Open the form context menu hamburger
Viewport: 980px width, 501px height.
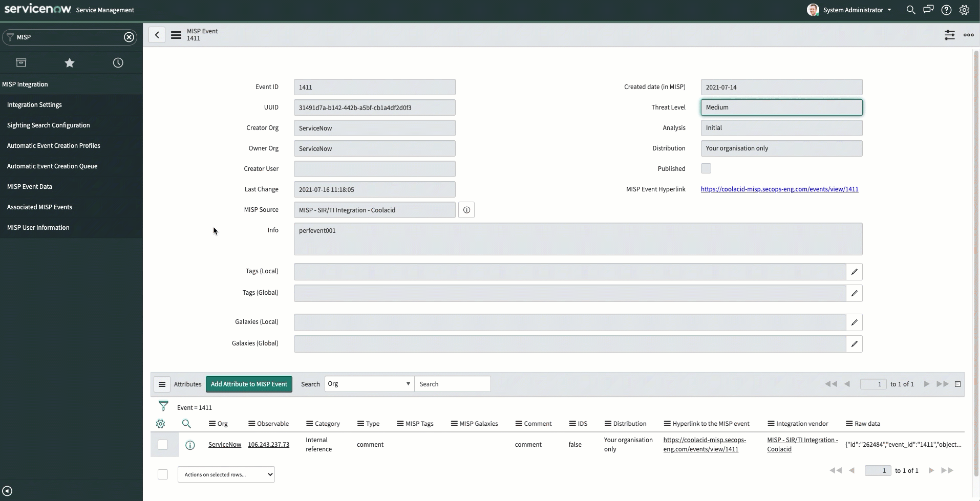[x=176, y=35]
